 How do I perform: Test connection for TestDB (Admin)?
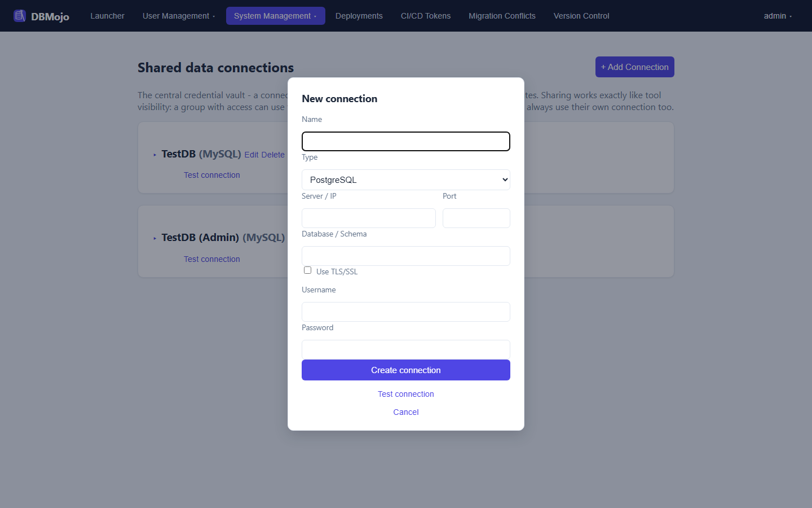click(x=212, y=259)
